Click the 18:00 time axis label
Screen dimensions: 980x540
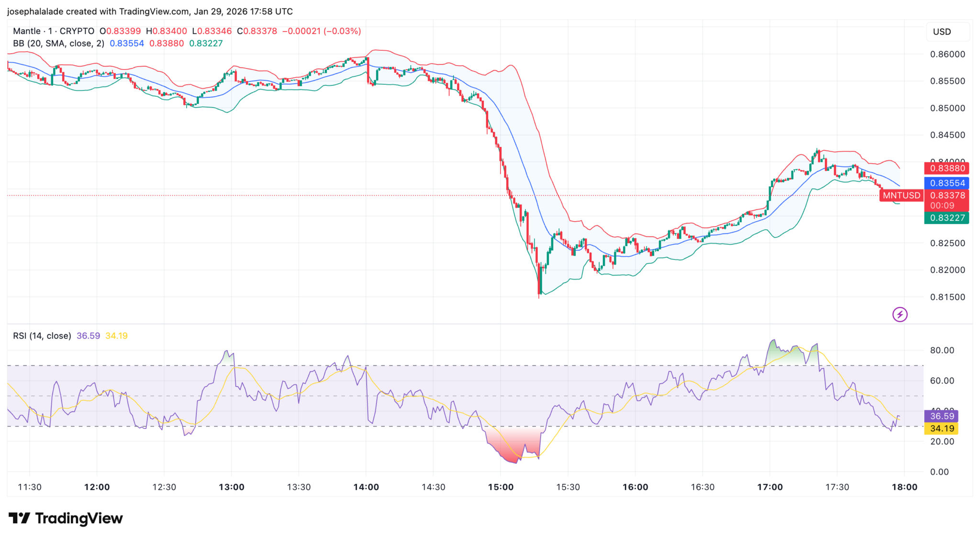point(904,487)
